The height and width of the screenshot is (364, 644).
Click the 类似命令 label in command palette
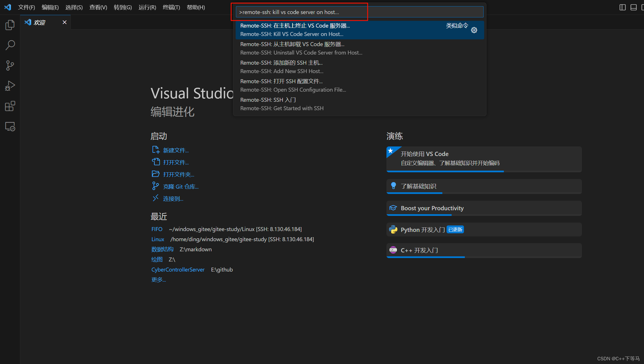(x=457, y=26)
